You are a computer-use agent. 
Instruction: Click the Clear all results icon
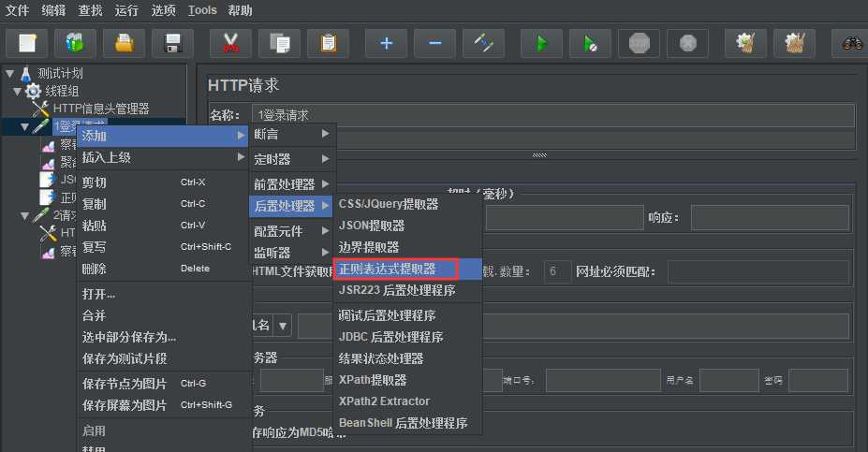click(795, 43)
